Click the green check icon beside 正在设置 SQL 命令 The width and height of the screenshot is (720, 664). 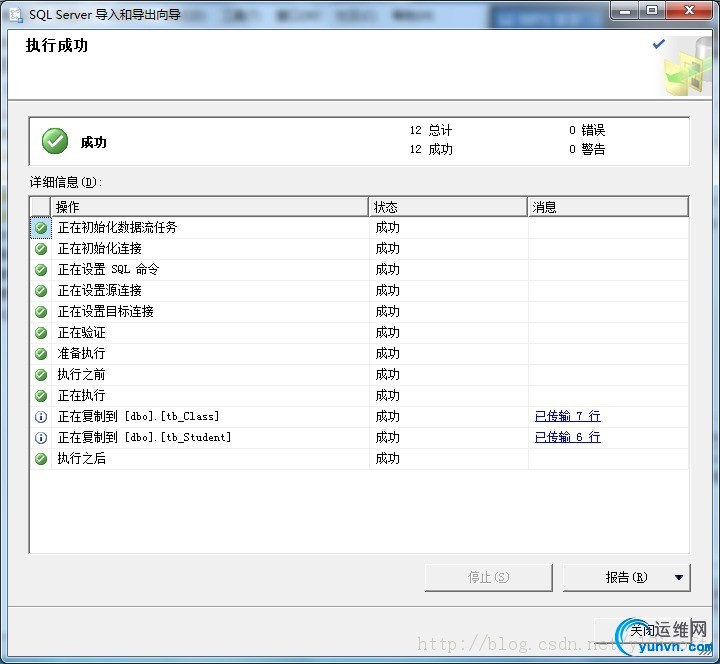(x=41, y=270)
